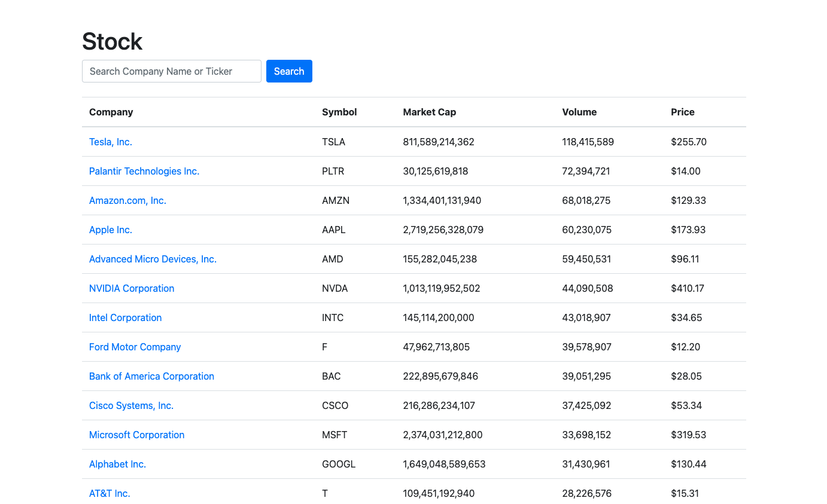Click the $15.31 price
Viewport: 827px width, 504px height.
[x=685, y=493]
